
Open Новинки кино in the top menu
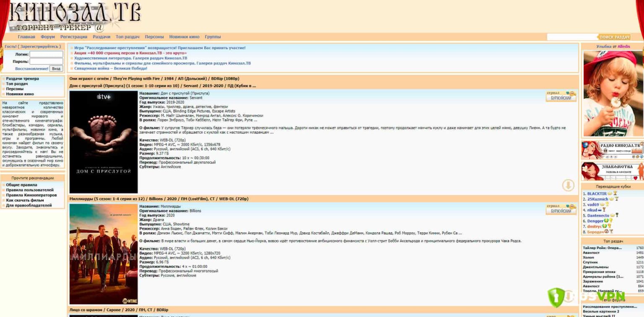pos(184,37)
